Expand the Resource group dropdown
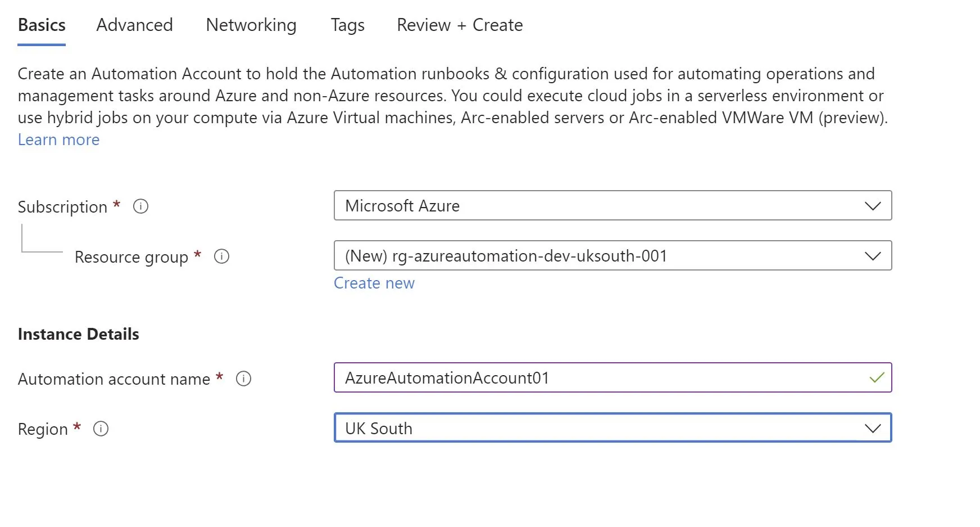The image size is (980, 527). 612,256
